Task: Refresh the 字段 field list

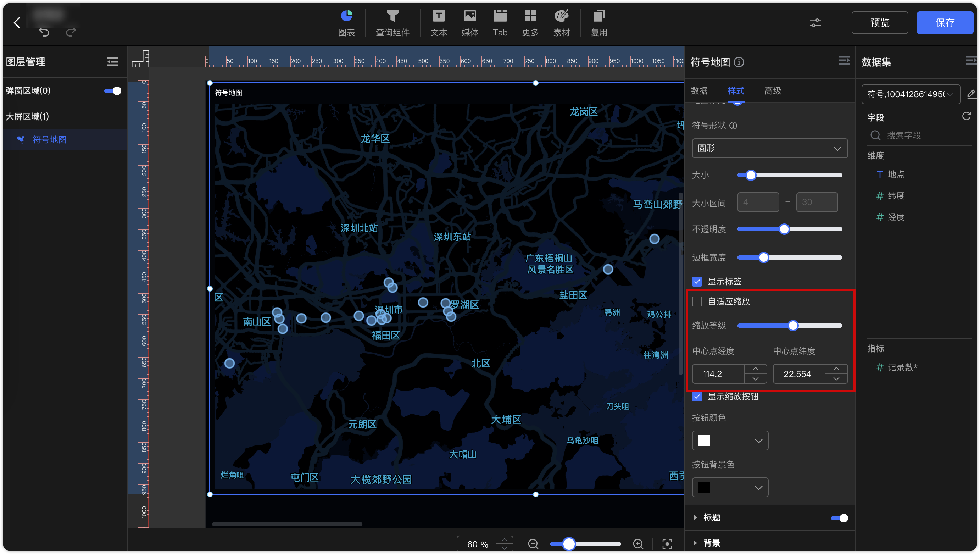Action: coord(966,116)
